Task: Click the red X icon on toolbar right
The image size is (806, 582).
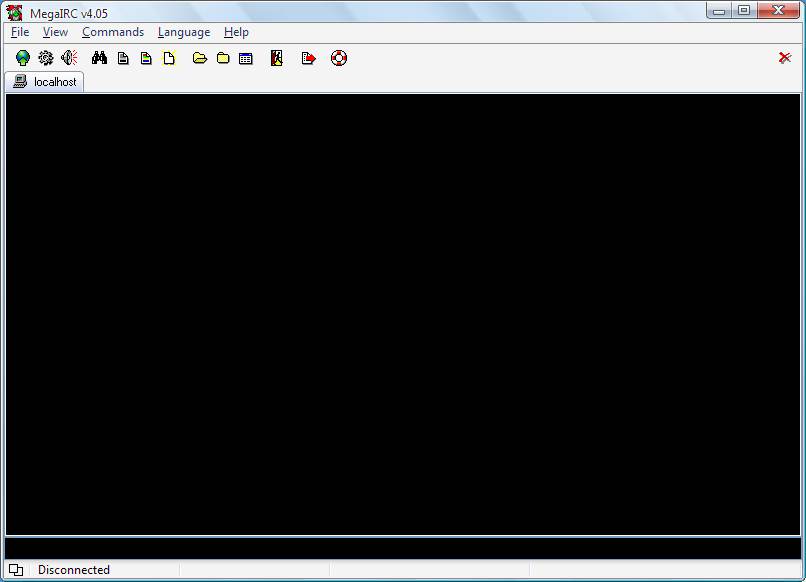Action: pyautogui.click(x=784, y=58)
